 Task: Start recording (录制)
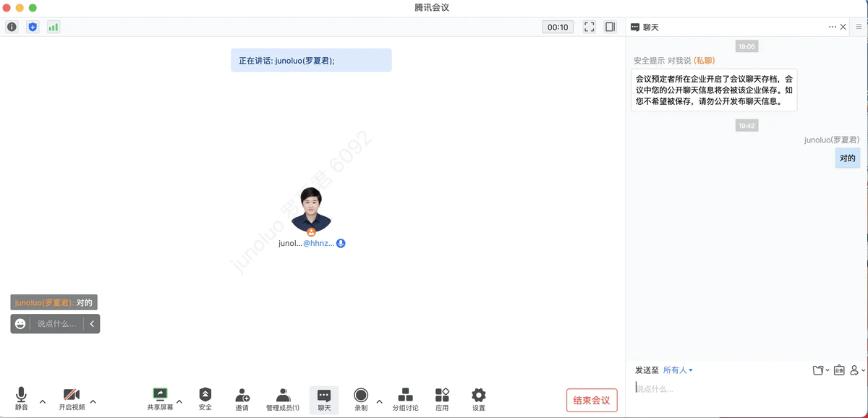click(x=361, y=398)
